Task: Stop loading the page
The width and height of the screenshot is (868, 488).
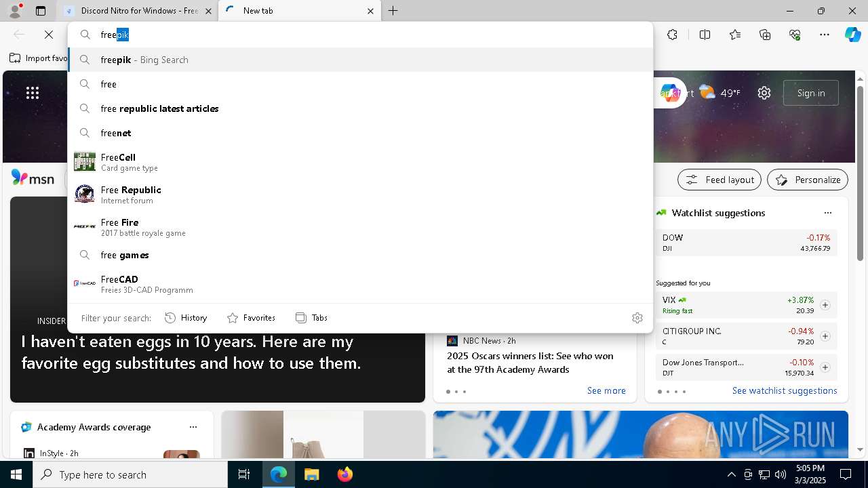Action: click(x=49, y=35)
